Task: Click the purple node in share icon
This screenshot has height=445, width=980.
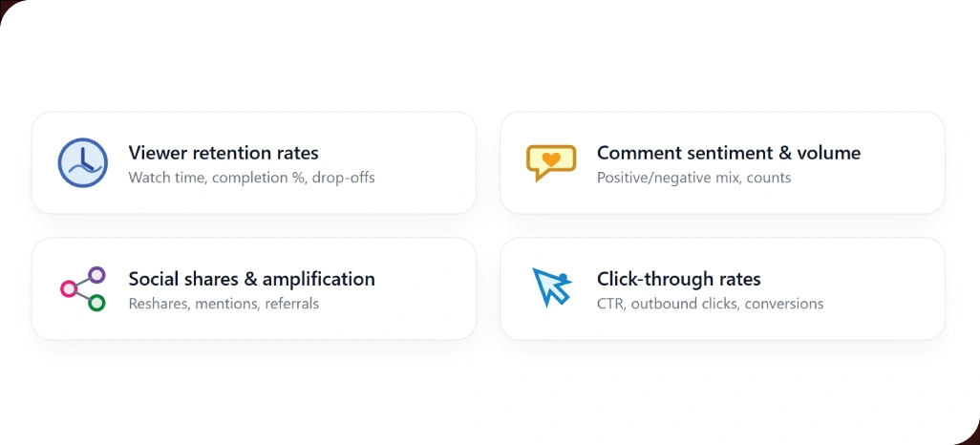Action: tap(96, 275)
